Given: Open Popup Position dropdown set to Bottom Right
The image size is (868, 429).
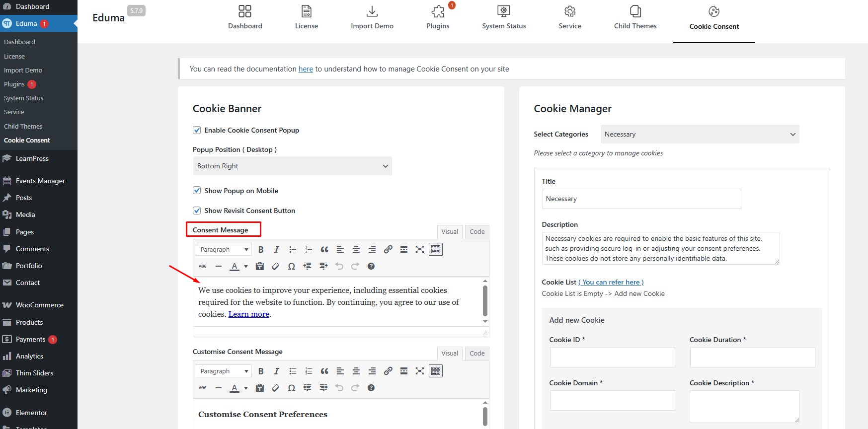Looking at the screenshot, I should click(292, 166).
